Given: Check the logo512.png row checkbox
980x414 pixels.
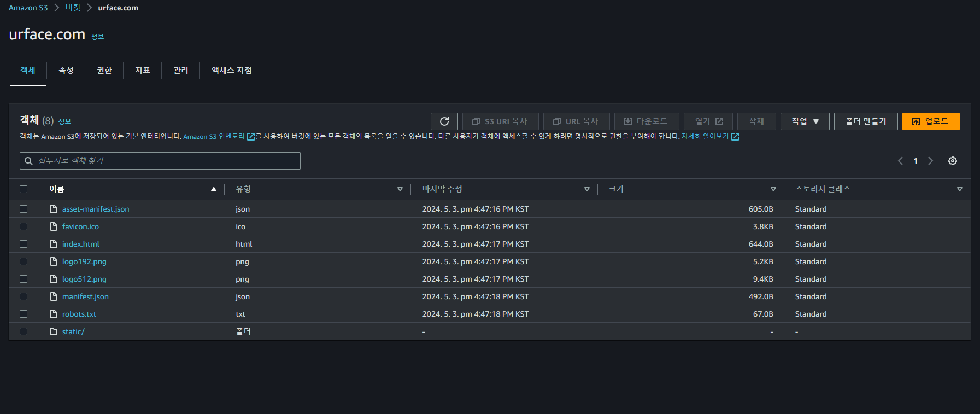Looking at the screenshot, I should 24,279.
